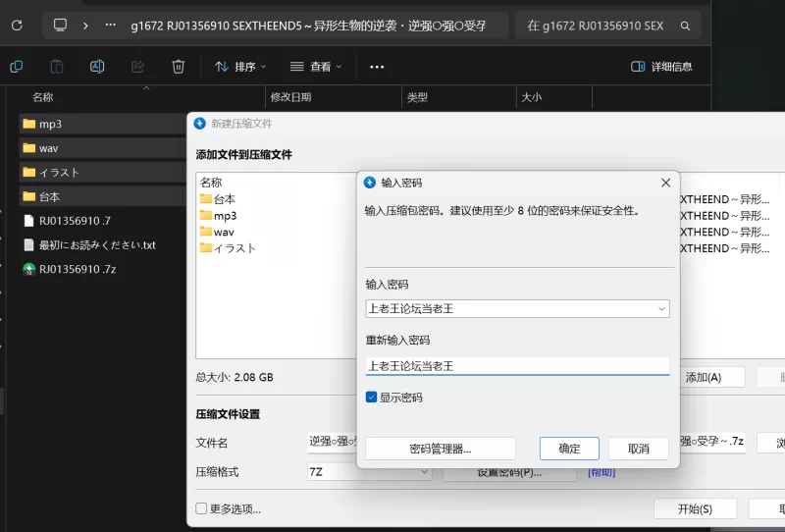
Task: Uncheck the 显示密码 checkbox
Action: click(372, 398)
